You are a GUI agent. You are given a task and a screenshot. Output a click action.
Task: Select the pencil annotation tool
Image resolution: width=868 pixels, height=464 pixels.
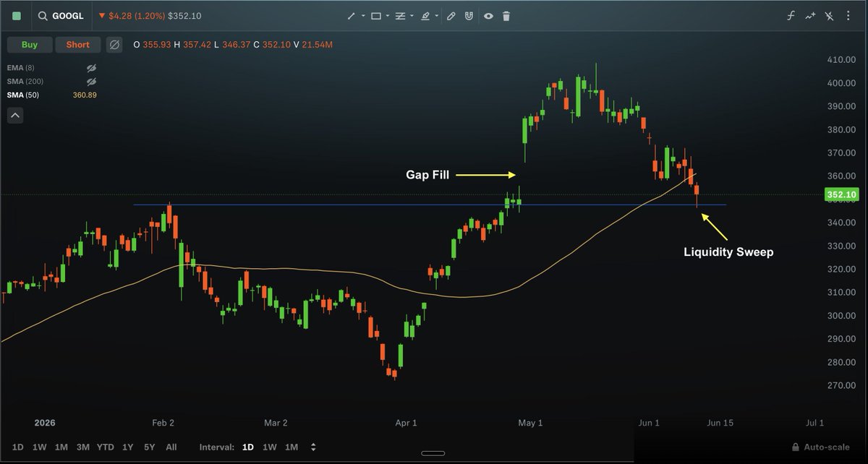coord(451,16)
